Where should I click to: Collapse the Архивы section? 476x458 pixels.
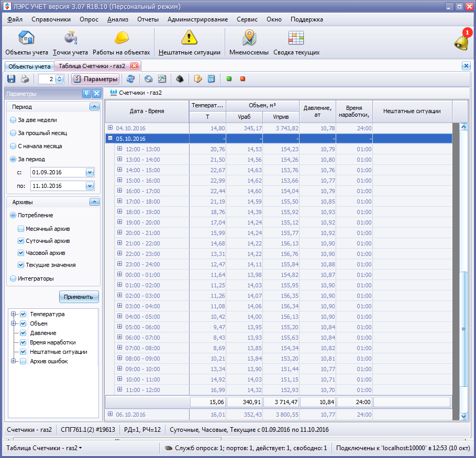tap(94, 202)
